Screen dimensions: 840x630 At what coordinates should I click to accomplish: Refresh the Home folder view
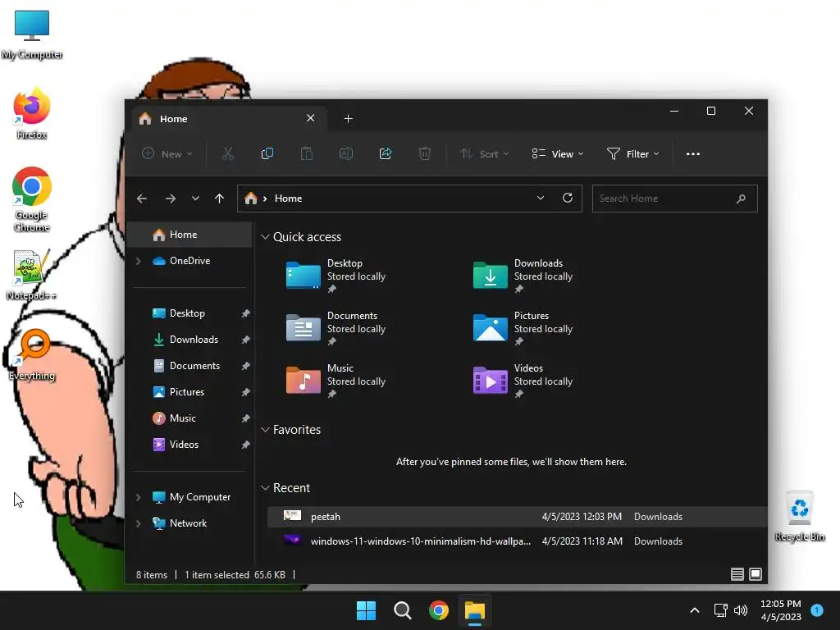pyautogui.click(x=568, y=198)
